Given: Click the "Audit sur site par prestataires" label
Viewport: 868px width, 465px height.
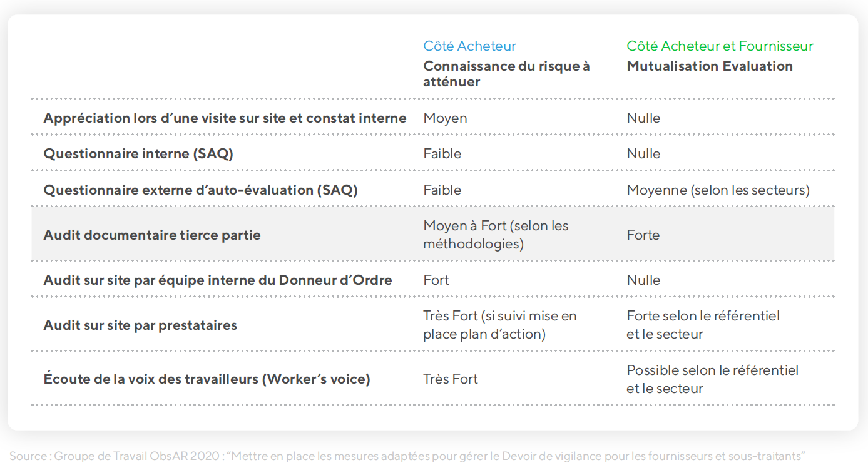Looking at the screenshot, I should click(x=140, y=325).
